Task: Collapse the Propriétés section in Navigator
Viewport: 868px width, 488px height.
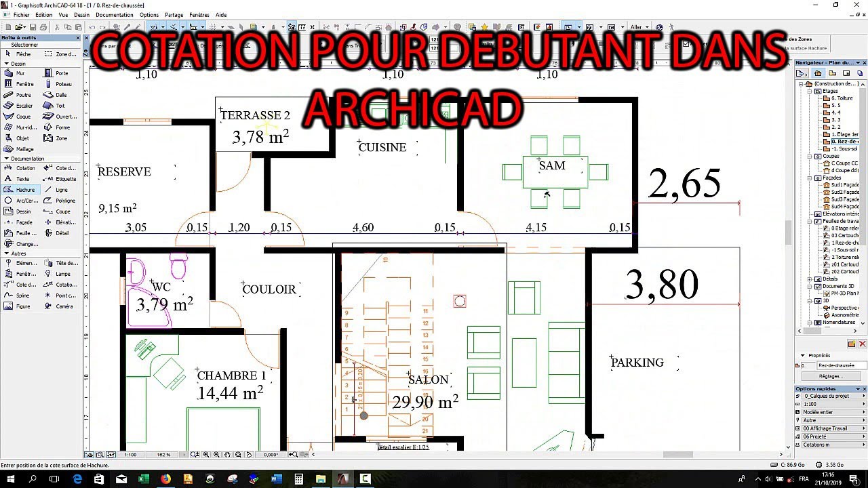Action: 803,355
